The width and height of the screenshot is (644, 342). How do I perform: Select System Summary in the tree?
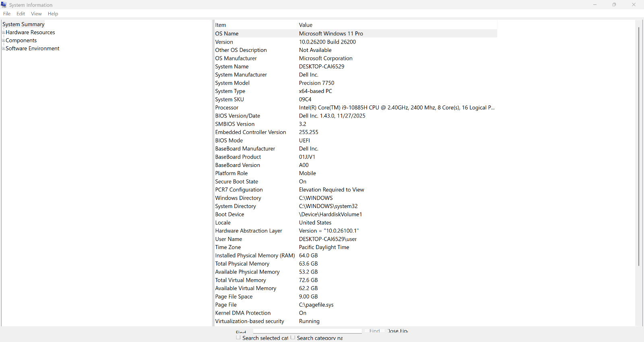tap(23, 24)
